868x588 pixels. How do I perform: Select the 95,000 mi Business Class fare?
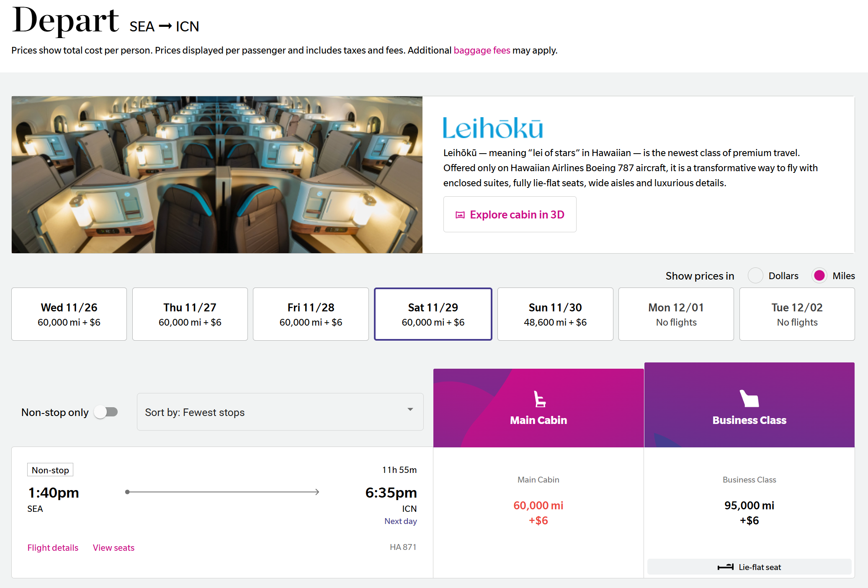click(749, 512)
